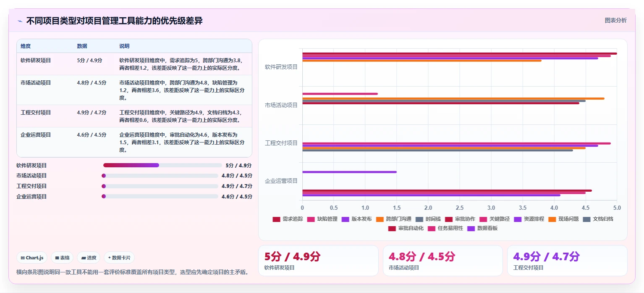Click the lightning icon before the title
The height and width of the screenshot is (293, 644).
tap(20, 21)
